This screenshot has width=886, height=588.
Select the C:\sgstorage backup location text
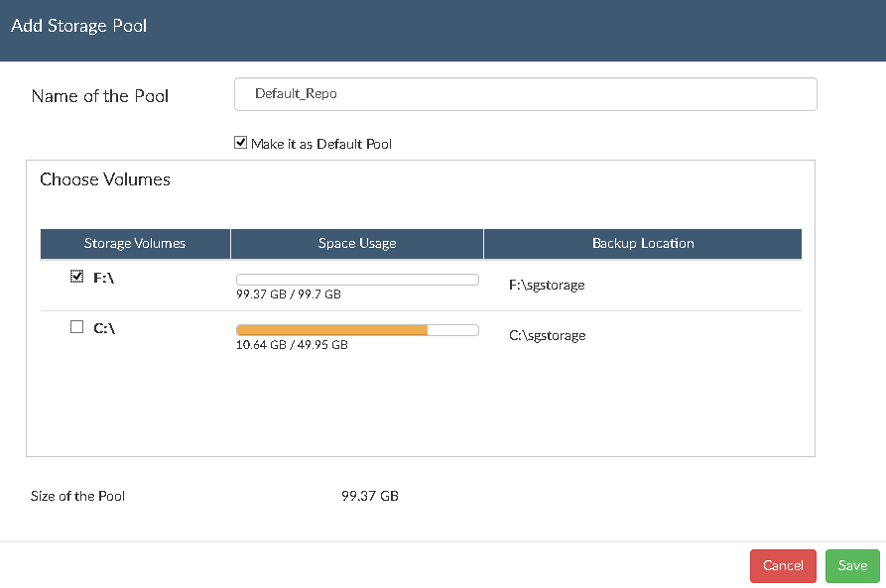click(547, 335)
